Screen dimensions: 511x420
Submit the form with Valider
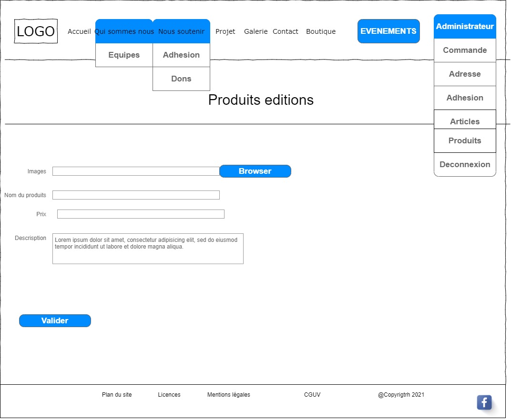point(55,321)
